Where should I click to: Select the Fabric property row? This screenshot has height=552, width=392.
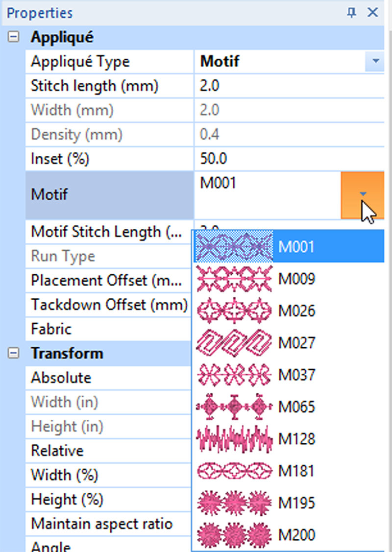pyautogui.click(x=108, y=329)
